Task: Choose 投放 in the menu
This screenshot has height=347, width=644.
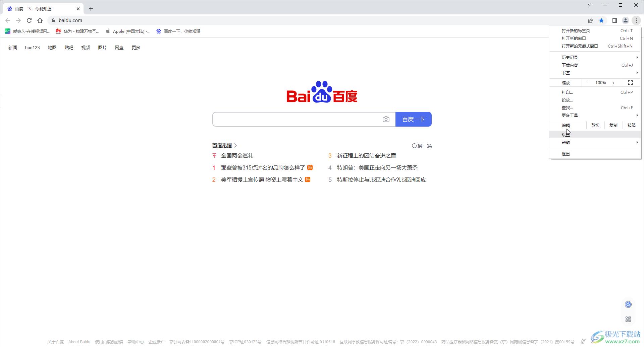Action: coord(595,100)
